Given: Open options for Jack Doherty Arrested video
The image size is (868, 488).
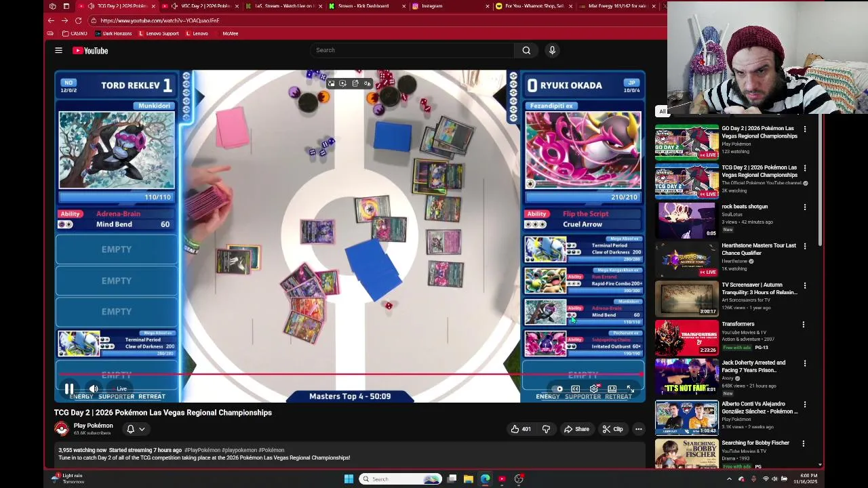Looking at the screenshot, I should point(805,363).
